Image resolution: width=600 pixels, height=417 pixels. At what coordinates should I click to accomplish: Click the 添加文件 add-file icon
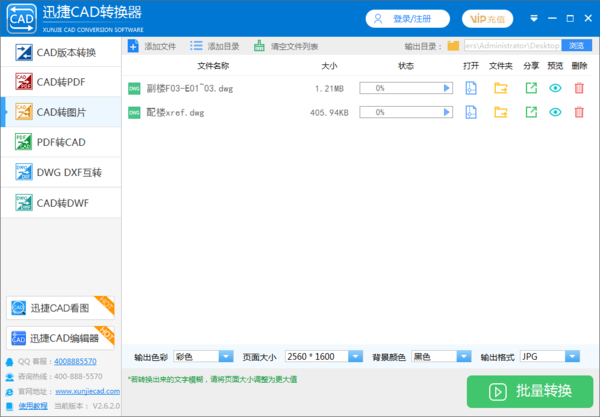133,46
